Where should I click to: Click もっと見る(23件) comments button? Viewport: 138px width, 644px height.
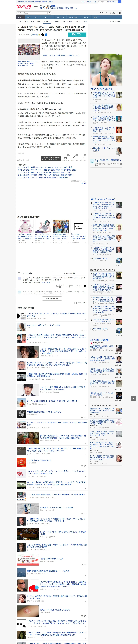point(52,298)
